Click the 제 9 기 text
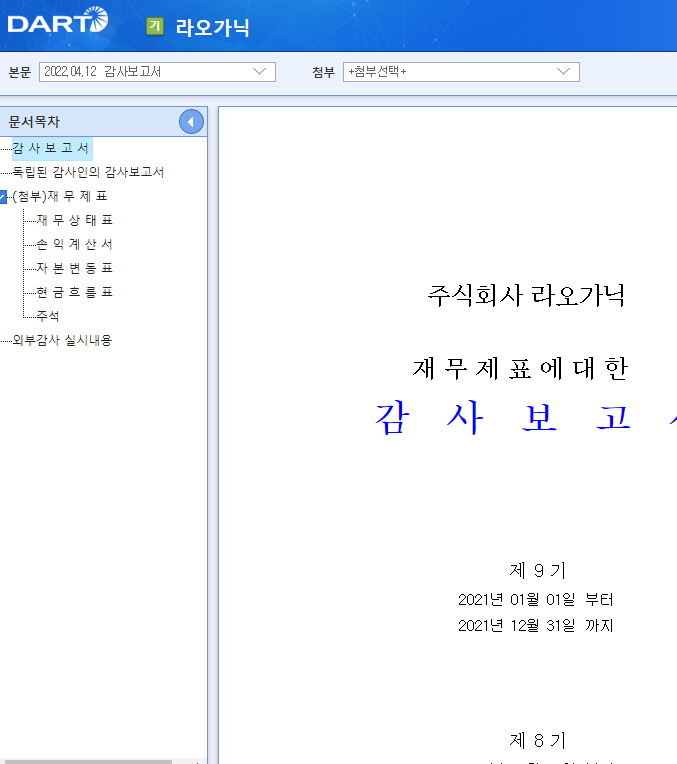 coord(538,570)
